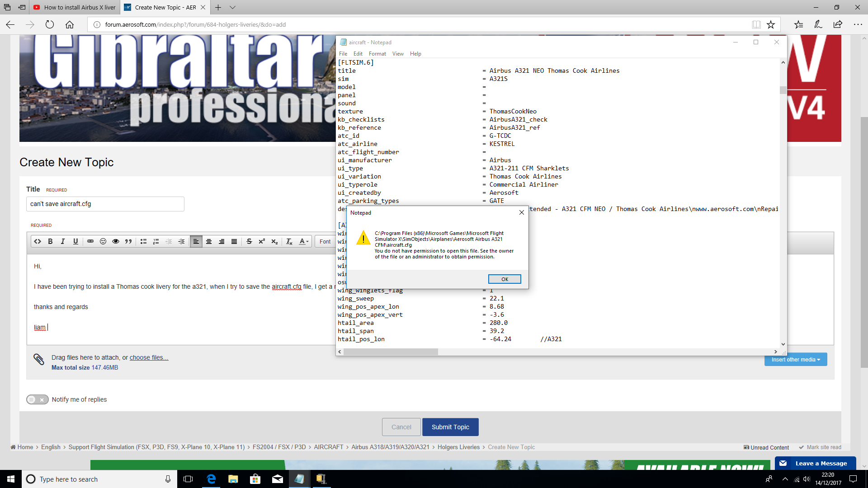Screen dimensions: 868x488
Task: Add page to favorites star
Action: tap(771, 24)
